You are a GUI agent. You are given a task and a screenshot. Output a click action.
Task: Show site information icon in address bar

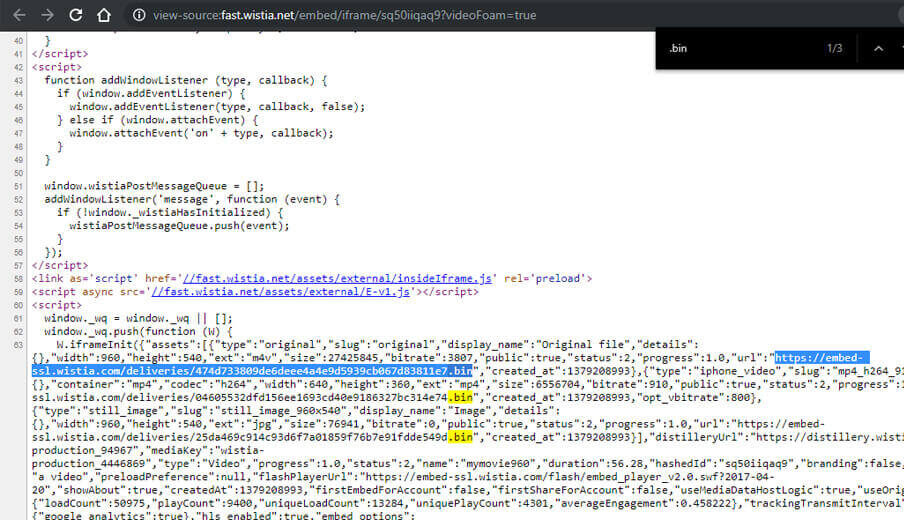[x=139, y=15]
